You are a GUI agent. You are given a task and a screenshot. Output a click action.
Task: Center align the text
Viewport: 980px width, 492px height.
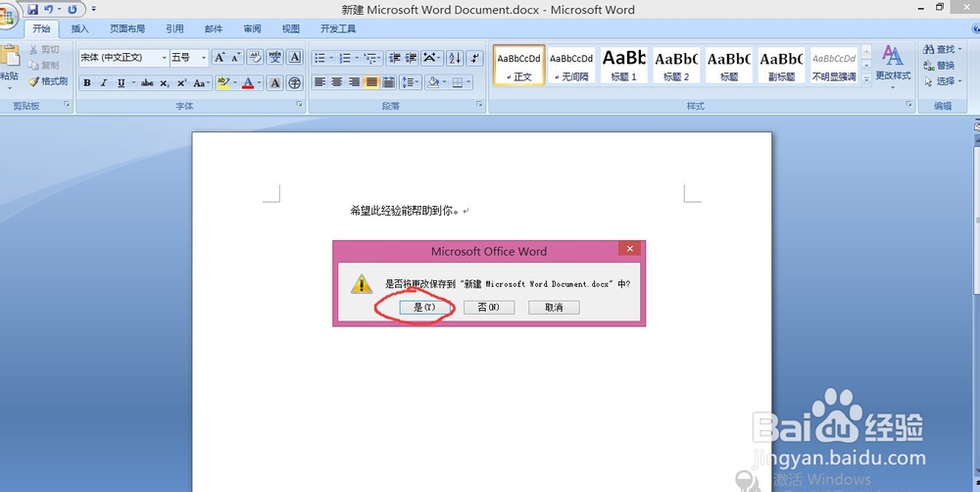click(337, 82)
